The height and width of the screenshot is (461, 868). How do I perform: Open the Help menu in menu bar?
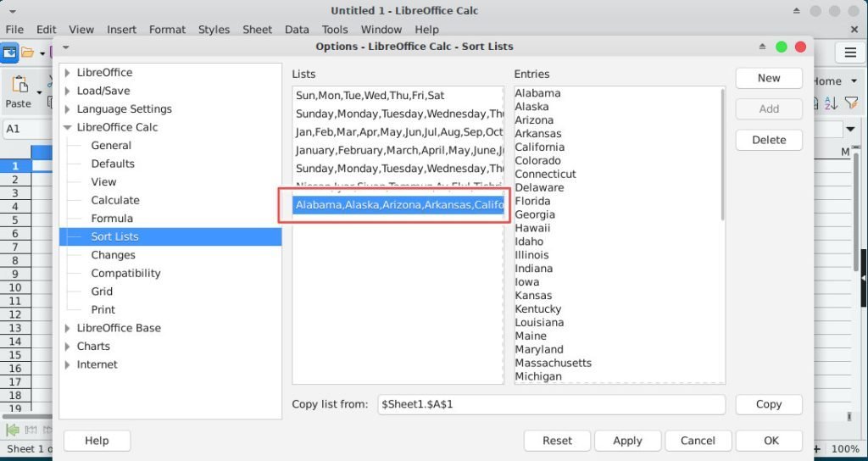coord(426,30)
